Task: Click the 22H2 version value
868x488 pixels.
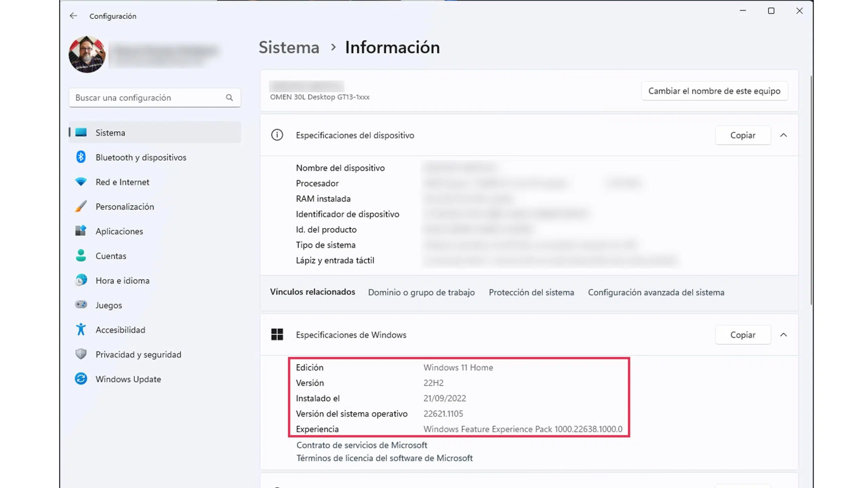Action: coord(433,383)
